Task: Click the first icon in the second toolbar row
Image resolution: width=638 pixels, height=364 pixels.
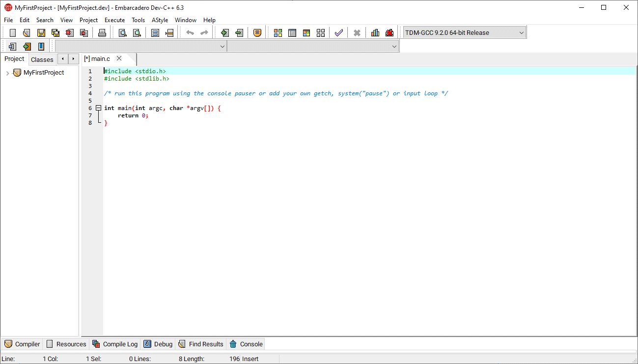Action: (13, 47)
